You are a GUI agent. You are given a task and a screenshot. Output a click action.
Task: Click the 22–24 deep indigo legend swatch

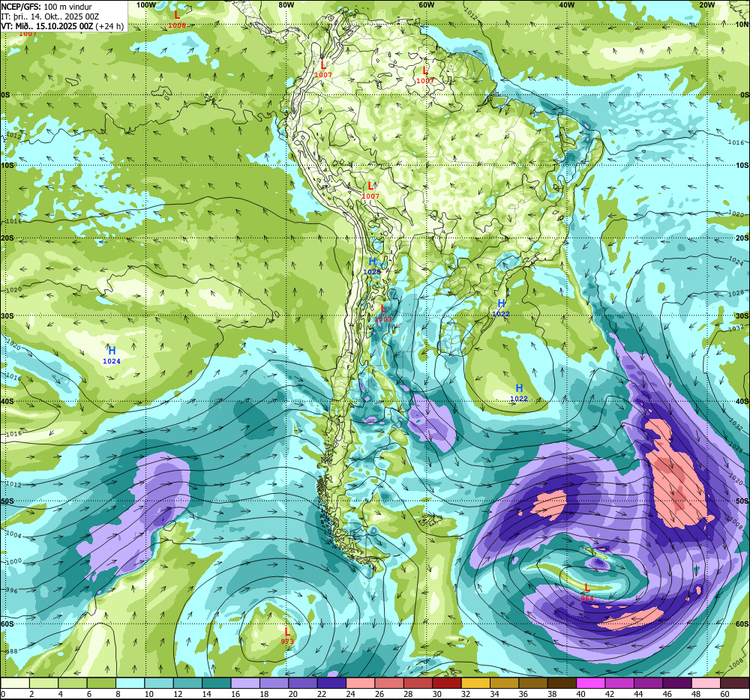[332, 683]
